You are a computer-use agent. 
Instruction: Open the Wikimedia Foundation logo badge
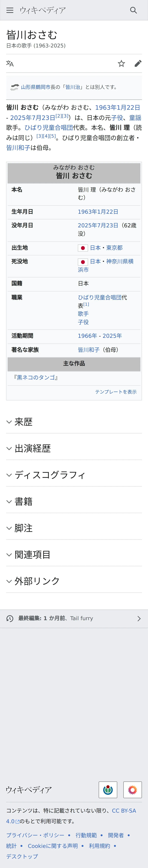[108, 789]
